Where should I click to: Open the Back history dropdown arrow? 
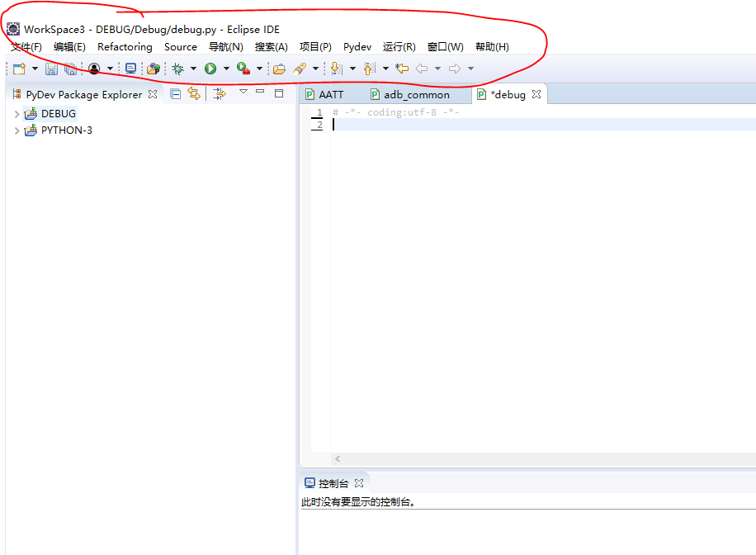click(437, 69)
